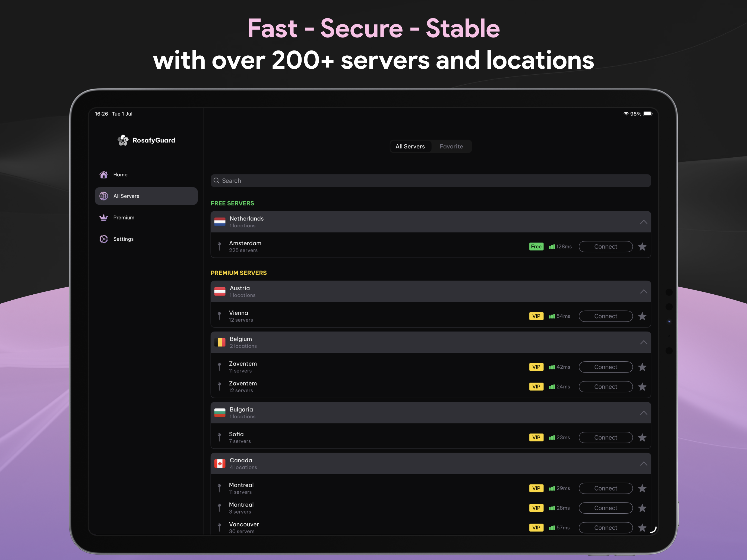Click the FREE SERVERS heading

[232, 203]
